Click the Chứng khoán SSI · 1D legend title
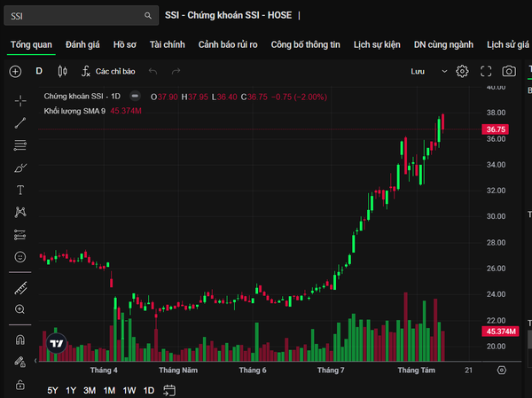 click(x=82, y=97)
